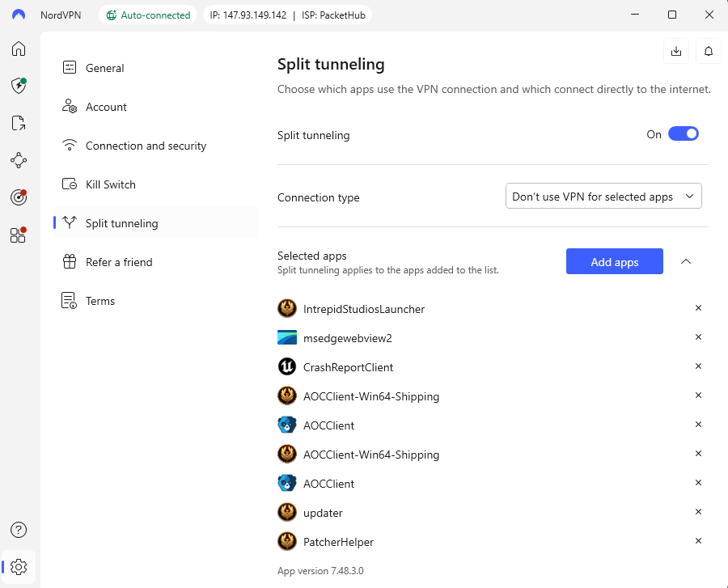This screenshot has width=728, height=588.
Task: Remove PatcherHelper from selected apps
Action: 698,541
